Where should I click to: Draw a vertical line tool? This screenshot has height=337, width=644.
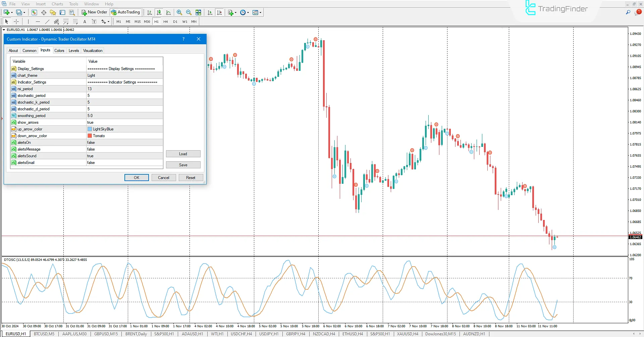pyautogui.click(x=29, y=21)
